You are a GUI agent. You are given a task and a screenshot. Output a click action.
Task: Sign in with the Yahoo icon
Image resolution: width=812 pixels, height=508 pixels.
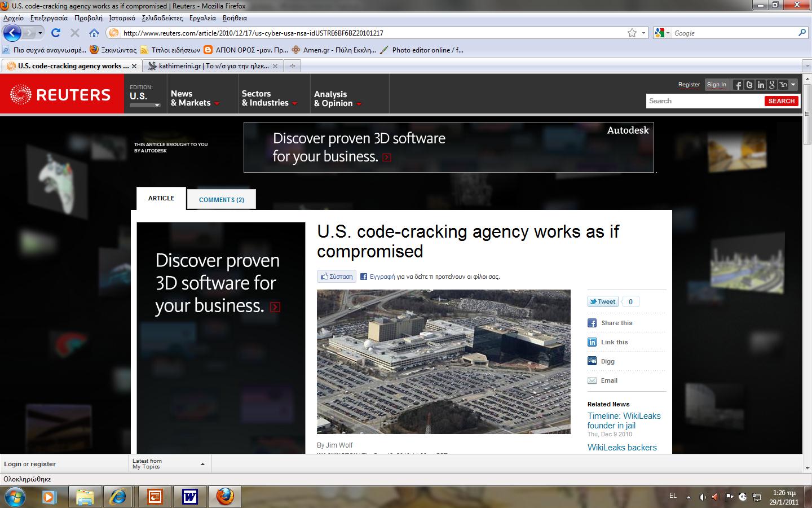pyautogui.click(x=783, y=85)
